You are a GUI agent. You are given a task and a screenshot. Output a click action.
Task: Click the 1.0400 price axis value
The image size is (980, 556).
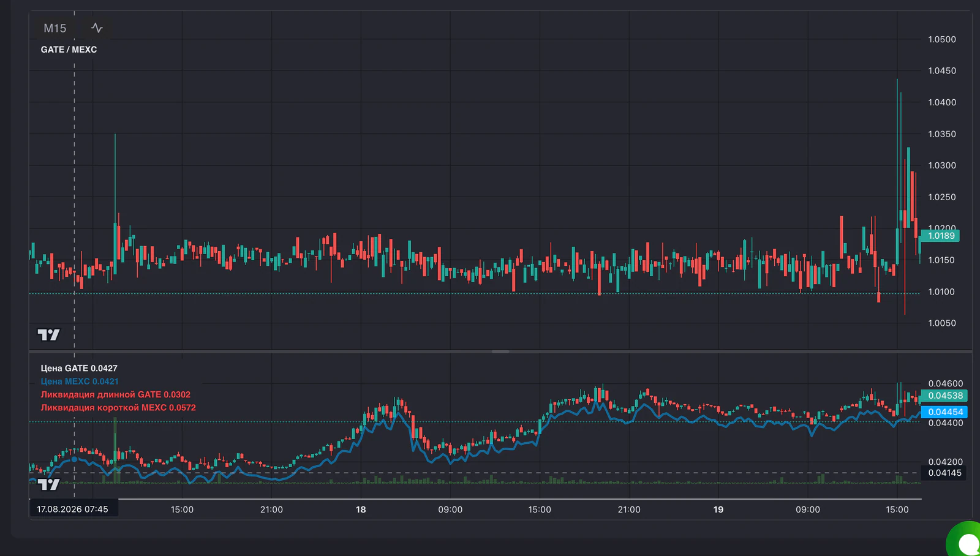(942, 102)
